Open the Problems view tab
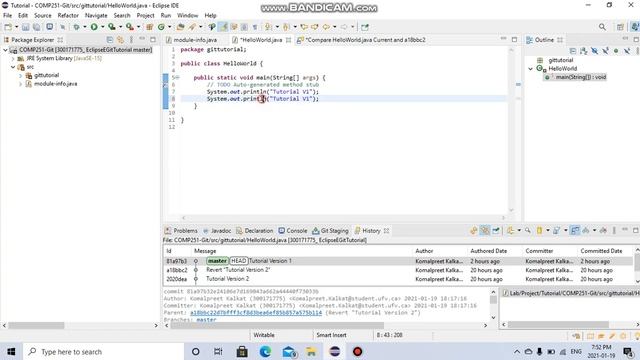This screenshot has height=360, width=640. tap(181, 231)
